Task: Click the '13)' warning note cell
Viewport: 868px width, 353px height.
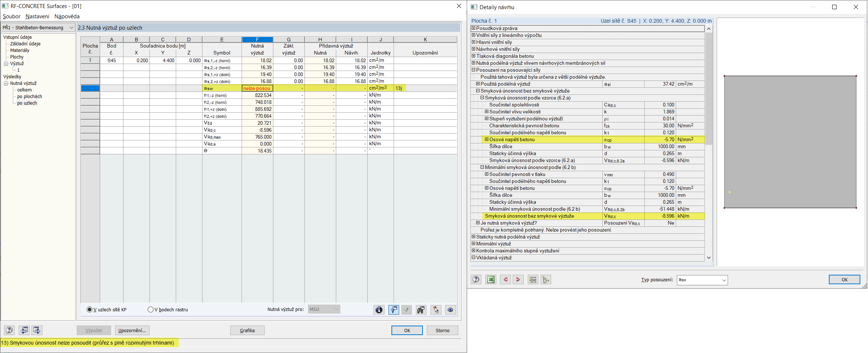Action: 425,88
